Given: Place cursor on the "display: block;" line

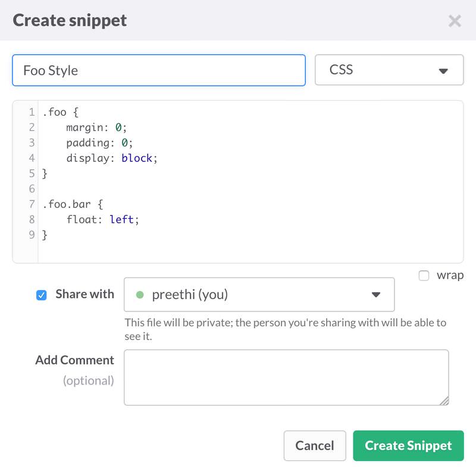Looking at the screenshot, I should (112, 158).
